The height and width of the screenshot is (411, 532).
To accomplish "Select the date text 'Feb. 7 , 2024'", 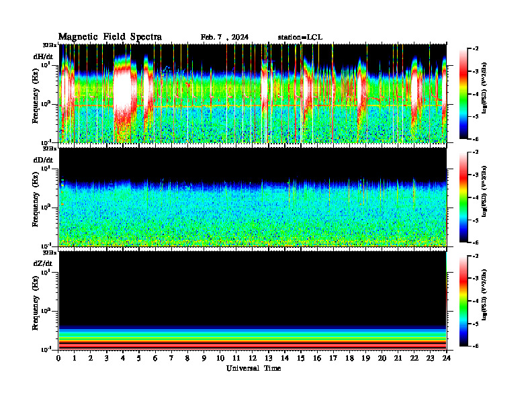I will 224,38.
